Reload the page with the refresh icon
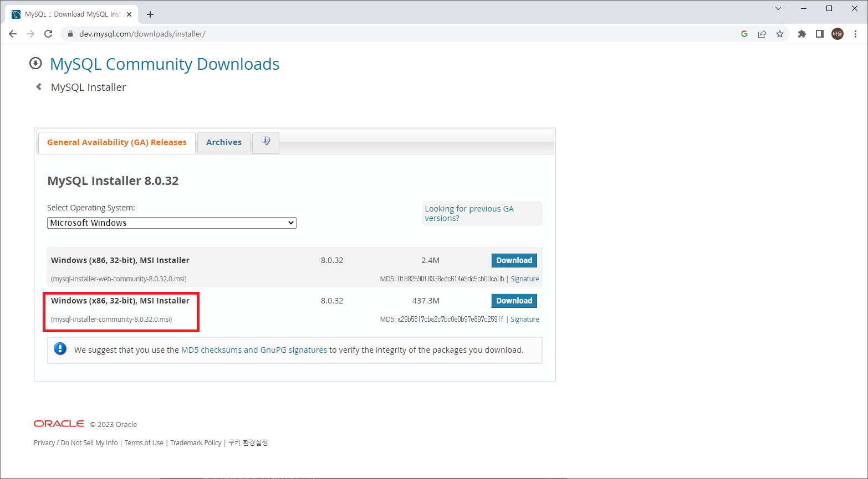The height and width of the screenshot is (479, 868). tap(48, 34)
